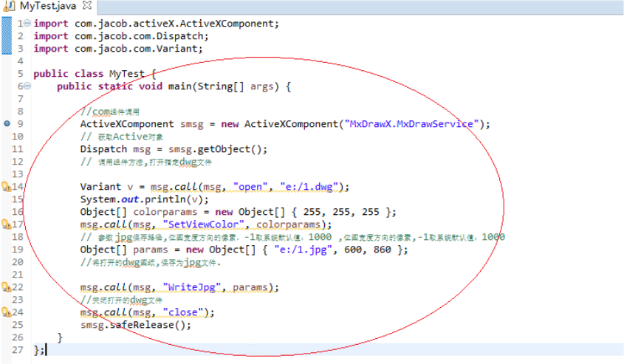Click the "MxDrawX.MxDrawService" string

[x=413, y=124]
